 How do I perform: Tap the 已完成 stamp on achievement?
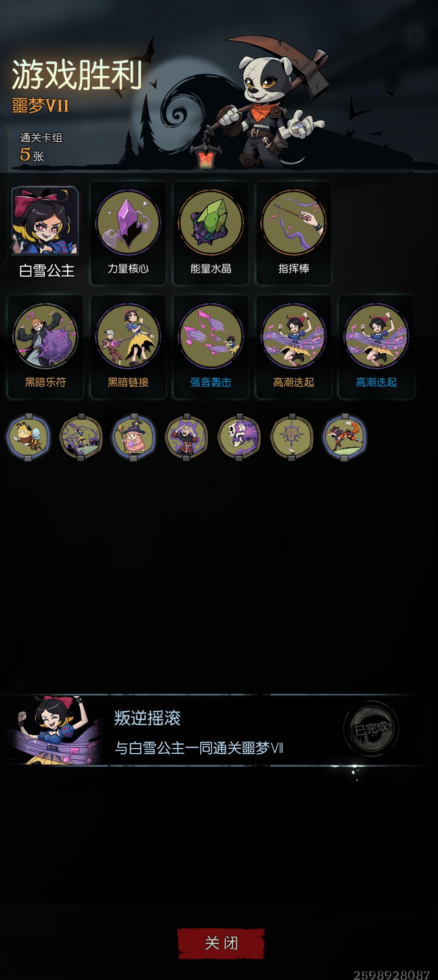click(x=371, y=729)
